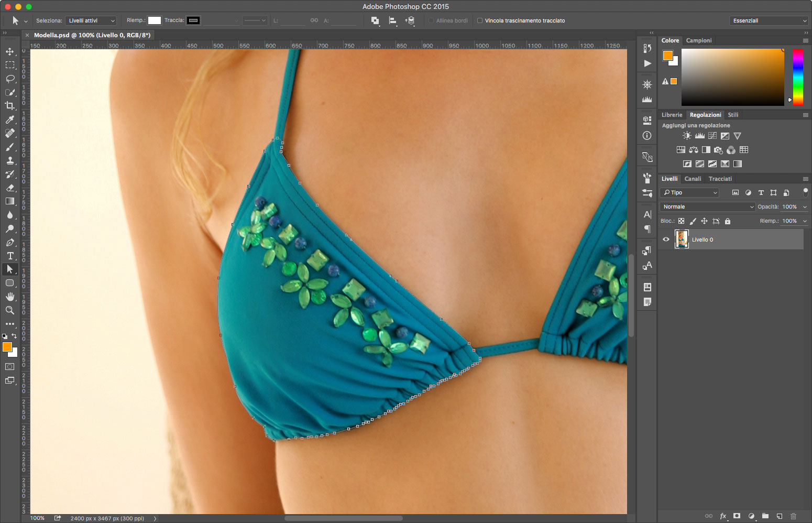812x523 pixels.
Task: Enable Vincola trascinamento tracciato checkbox
Action: 479,20
